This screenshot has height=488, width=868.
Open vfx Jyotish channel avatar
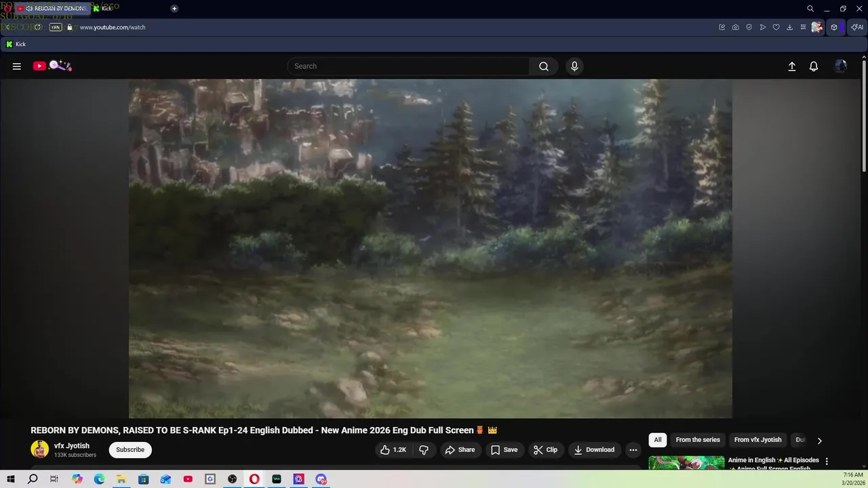coord(40,449)
